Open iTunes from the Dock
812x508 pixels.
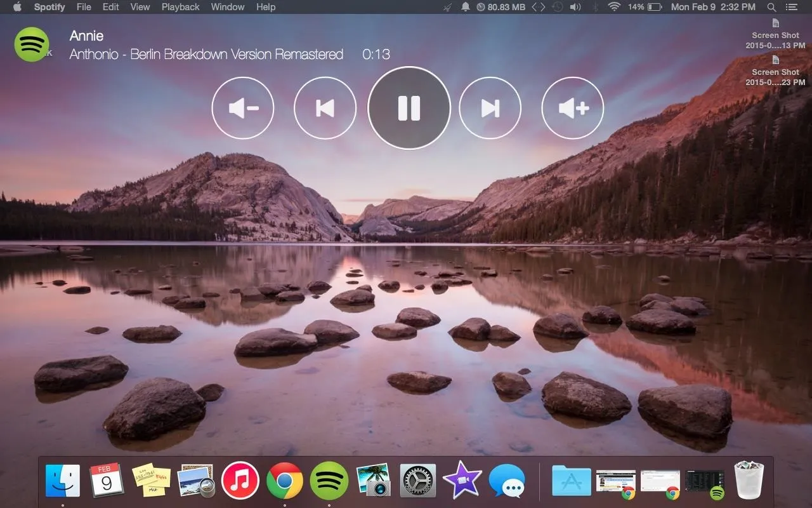[240, 481]
